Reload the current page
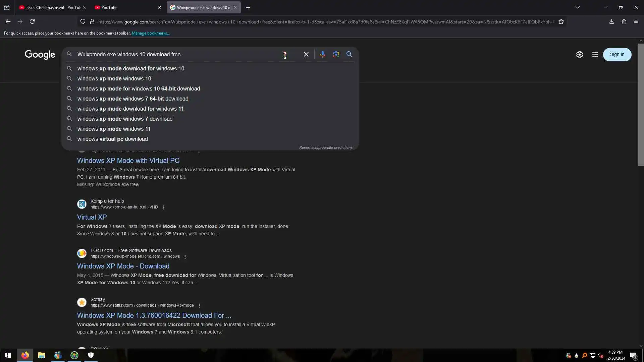The image size is (644, 362). [32, 22]
